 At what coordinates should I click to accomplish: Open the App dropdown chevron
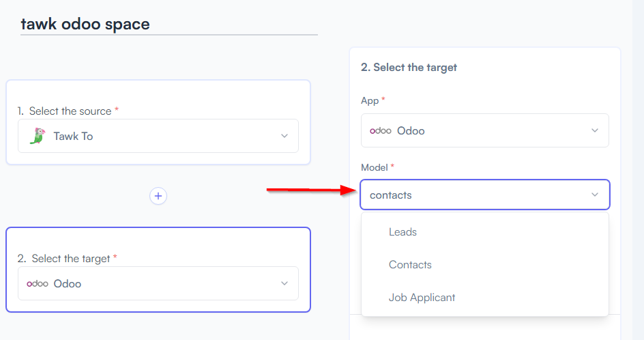pyautogui.click(x=595, y=130)
